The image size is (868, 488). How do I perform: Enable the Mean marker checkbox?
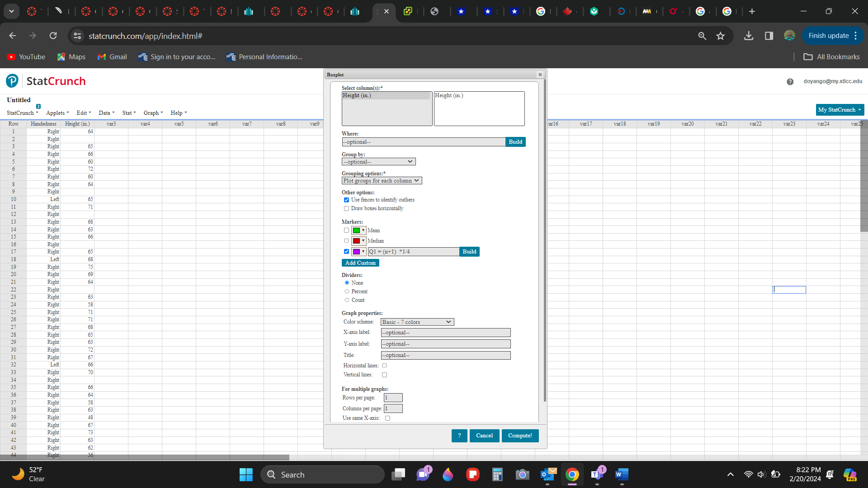pos(346,230)
